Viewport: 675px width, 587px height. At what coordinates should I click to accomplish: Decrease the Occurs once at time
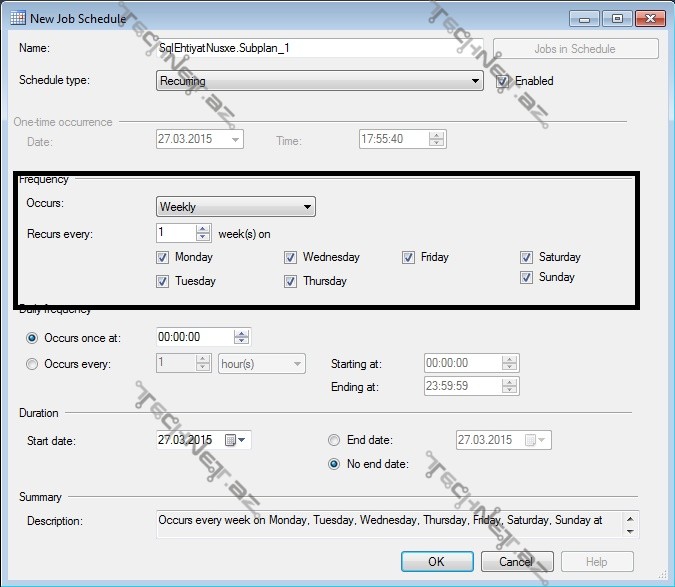[x=242, y=341]
